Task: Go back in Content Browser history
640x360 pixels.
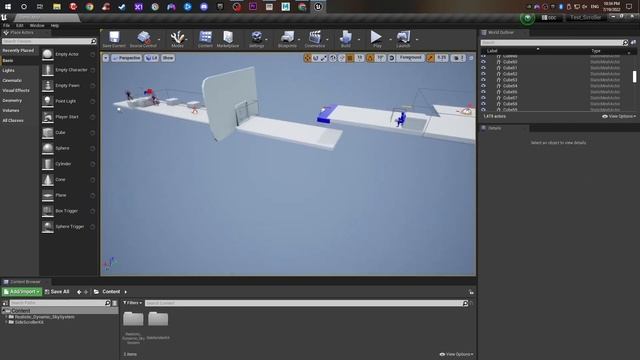Action: pos(79,292)
